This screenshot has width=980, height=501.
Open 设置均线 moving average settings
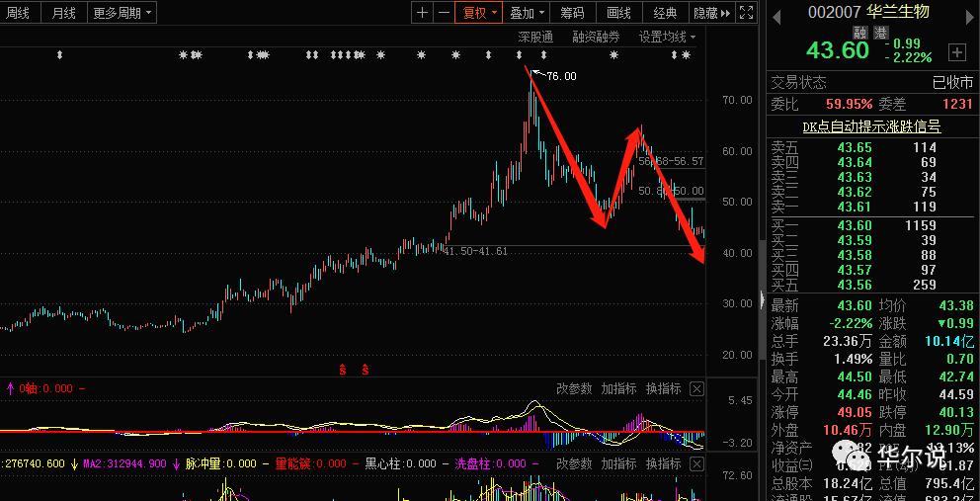(x=668, y=38)
